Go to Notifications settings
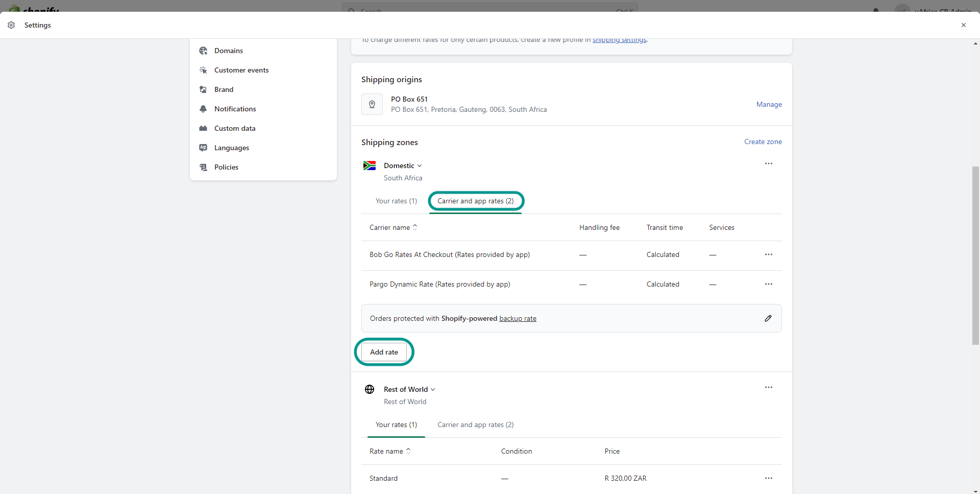980x494 pixels. (235, 109)
